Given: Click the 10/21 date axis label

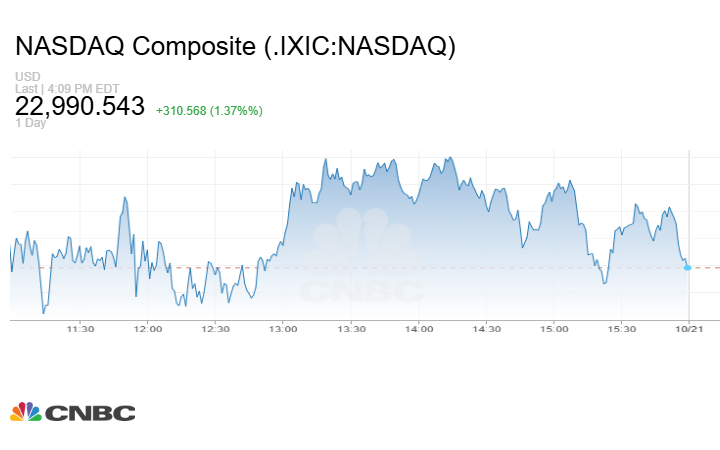Looking at the screenshot, I should click(x=690, y=329).
